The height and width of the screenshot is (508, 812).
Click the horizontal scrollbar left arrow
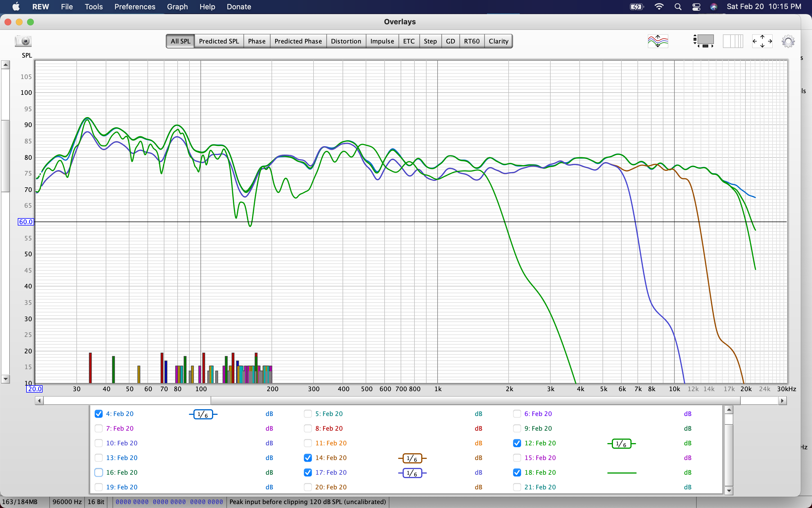point(39,400)
